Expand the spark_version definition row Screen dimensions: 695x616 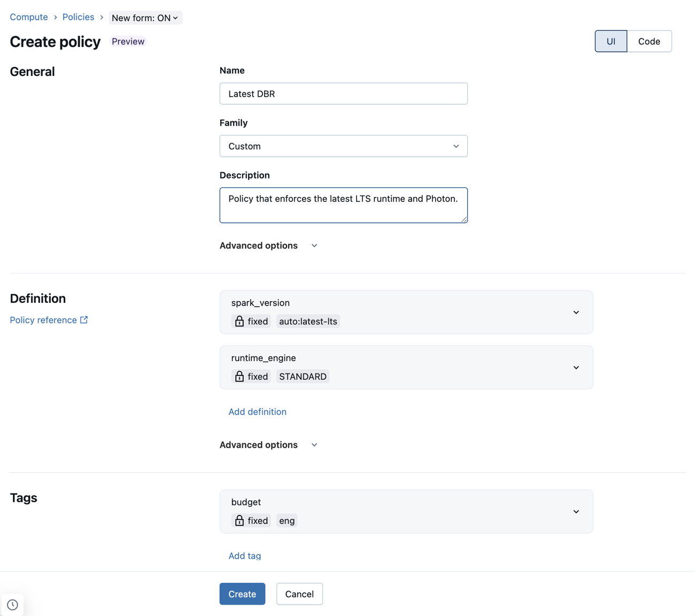point(576,312)
